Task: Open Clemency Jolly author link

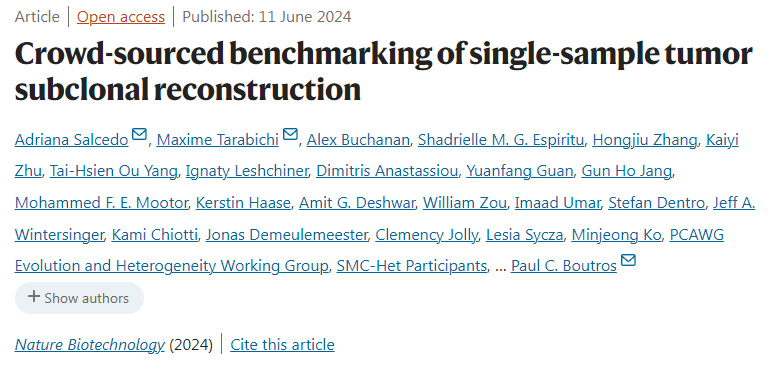Action: click(427, 234)
